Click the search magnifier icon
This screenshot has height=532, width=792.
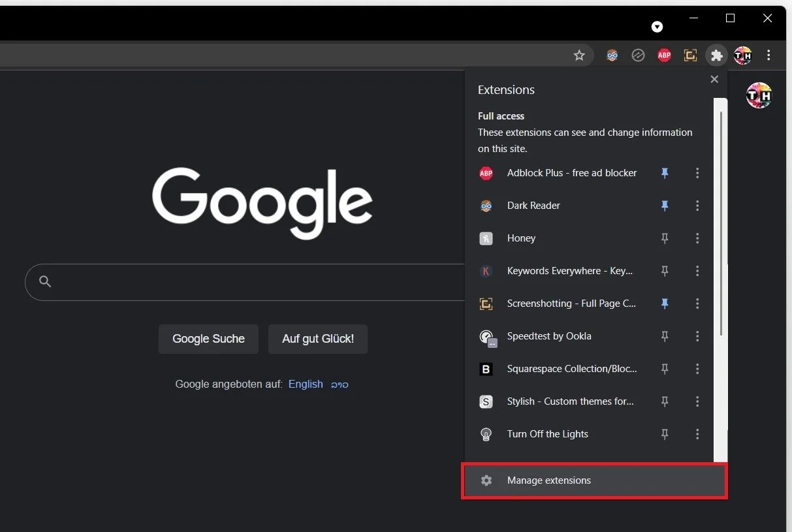click(x=45, y=281)
